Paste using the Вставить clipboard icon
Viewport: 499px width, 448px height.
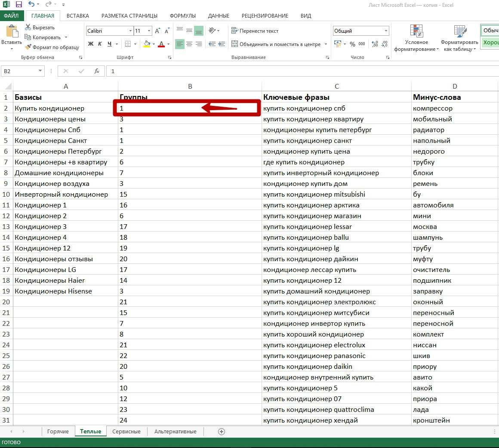click(x=12, y=32)
